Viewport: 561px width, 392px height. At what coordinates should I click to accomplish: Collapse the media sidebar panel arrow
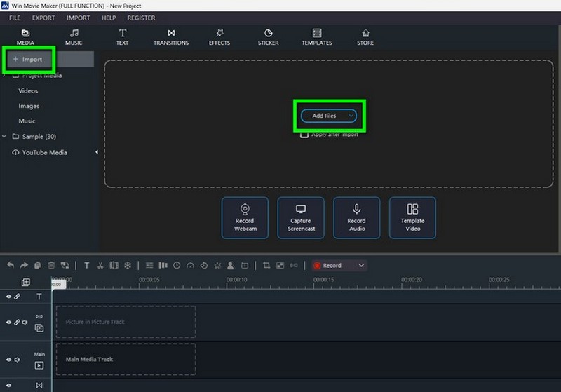click(97, 152)
